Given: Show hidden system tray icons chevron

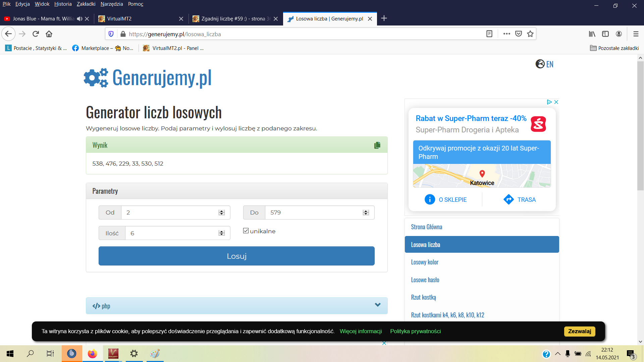Looking at the screenshot, I should tap(557, 354).
